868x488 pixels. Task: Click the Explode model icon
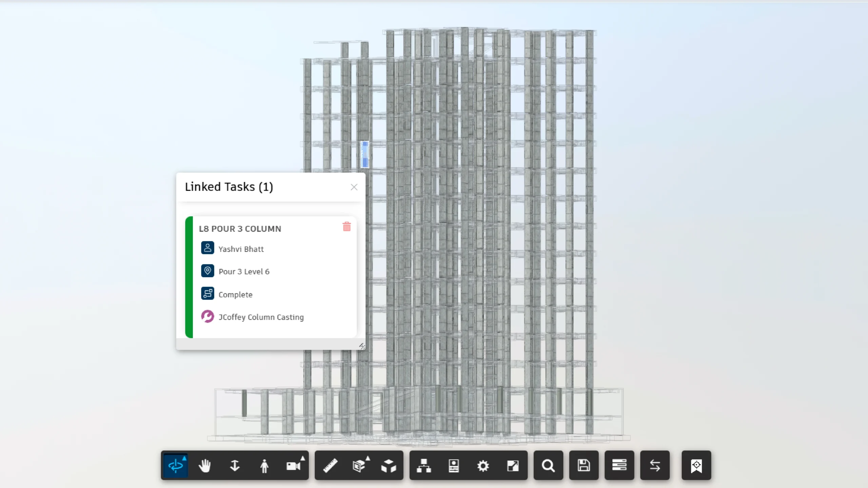pos(389,466)
